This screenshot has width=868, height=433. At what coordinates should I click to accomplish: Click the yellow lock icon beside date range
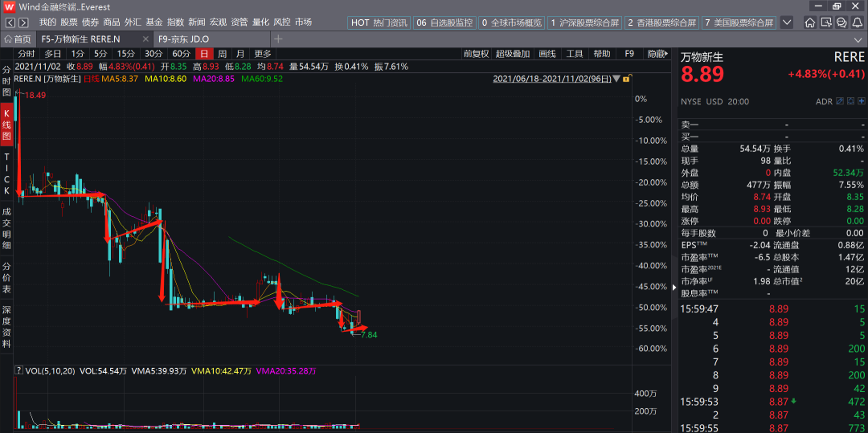pos(625,79)
